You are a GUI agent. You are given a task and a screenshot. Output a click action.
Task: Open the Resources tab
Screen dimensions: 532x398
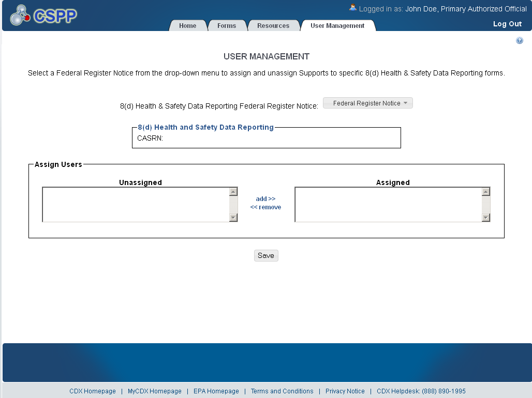point(273,25)
